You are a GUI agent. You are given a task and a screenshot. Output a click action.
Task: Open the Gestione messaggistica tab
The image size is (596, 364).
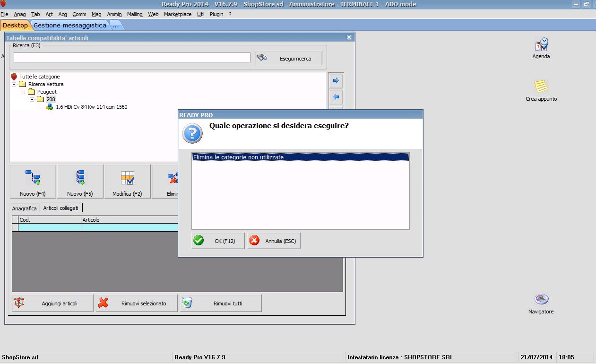(70, 25)
